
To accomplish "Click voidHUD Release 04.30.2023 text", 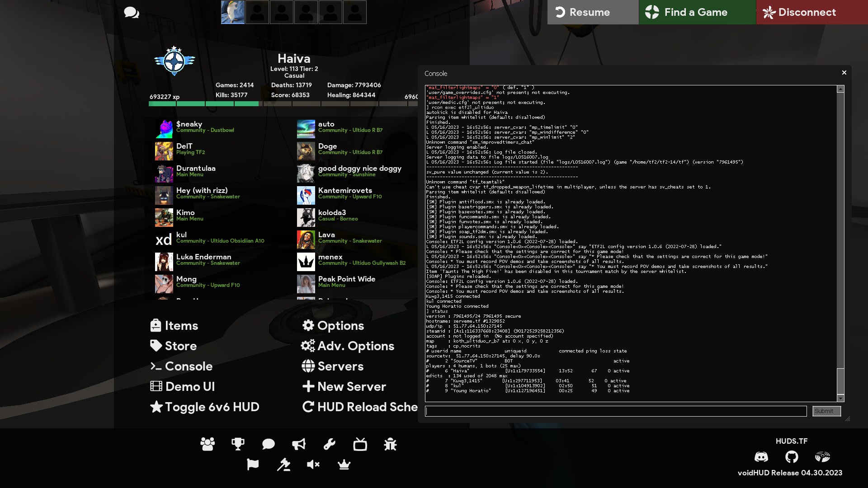I will (790, 473).
